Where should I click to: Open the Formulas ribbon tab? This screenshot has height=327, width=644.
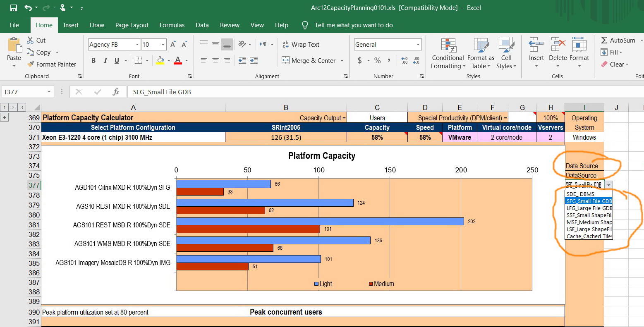click(172, 25)
